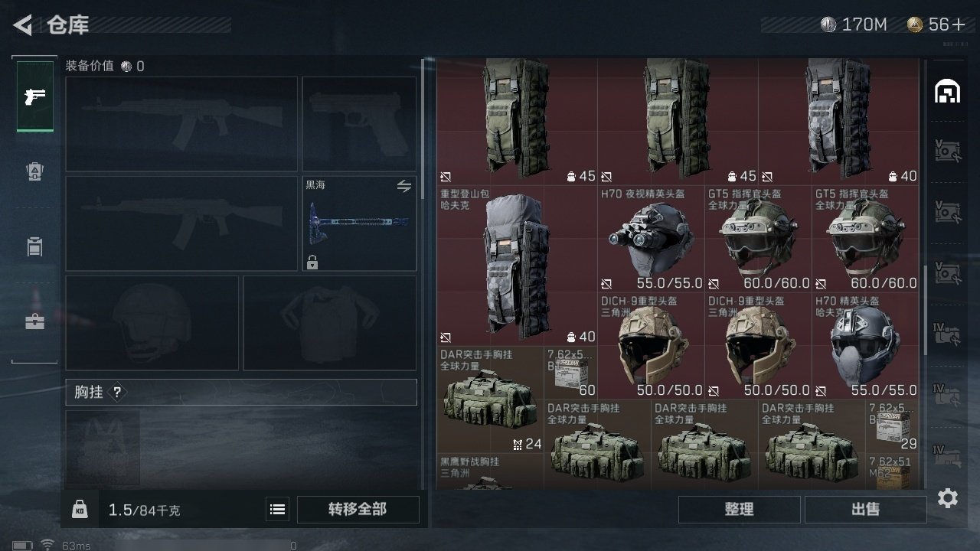Viewport: 980px width, 551px height.
Task: Open the backpack tab in left sidebar
Action: [34, 171]
